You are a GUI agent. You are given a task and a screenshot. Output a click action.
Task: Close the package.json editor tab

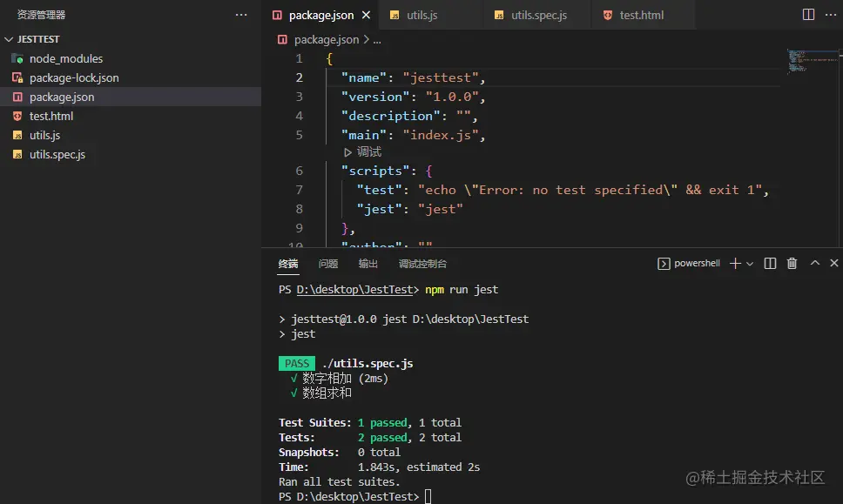[x=366, y=15]
